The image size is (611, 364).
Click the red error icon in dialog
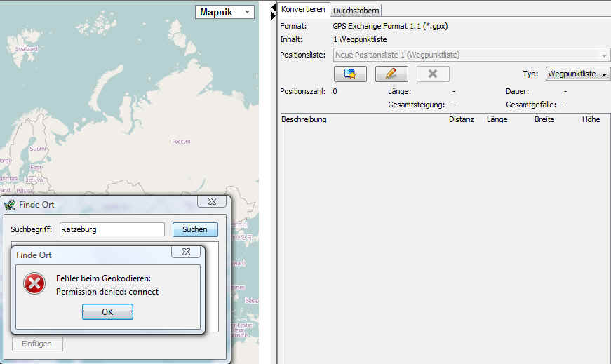[x=34, y=284]
